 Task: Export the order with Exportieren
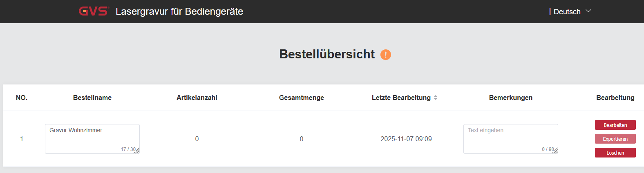click(x=615, y=139)
